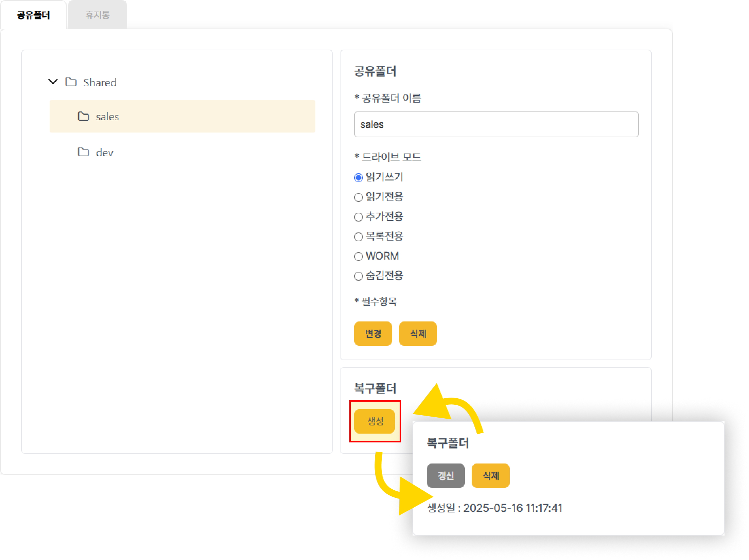The height and width of the screenshot is (560, 749).
Task: Choose the 읽기전용 drive mode
Action: (x=359, y=197)
